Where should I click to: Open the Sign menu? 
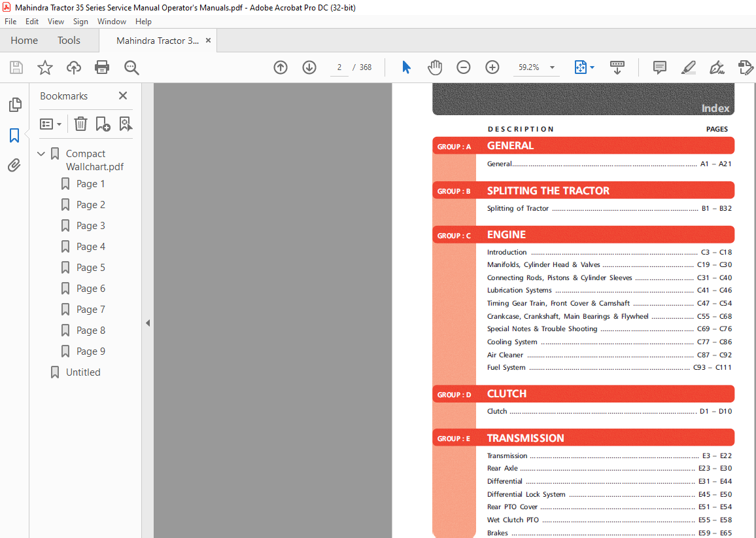(80, 21)
